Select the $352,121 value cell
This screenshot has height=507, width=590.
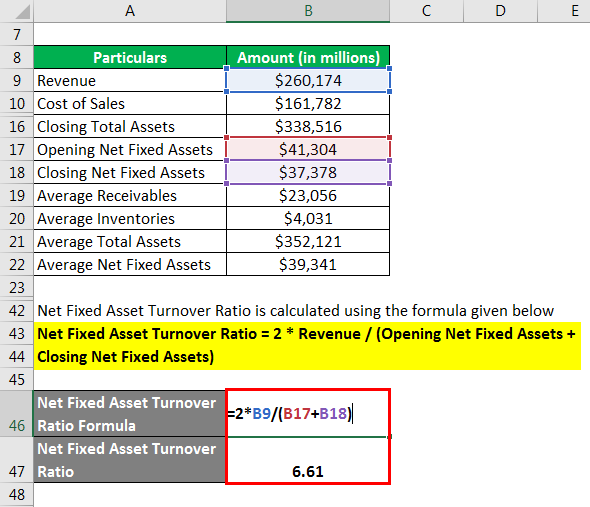coord(308,241)
